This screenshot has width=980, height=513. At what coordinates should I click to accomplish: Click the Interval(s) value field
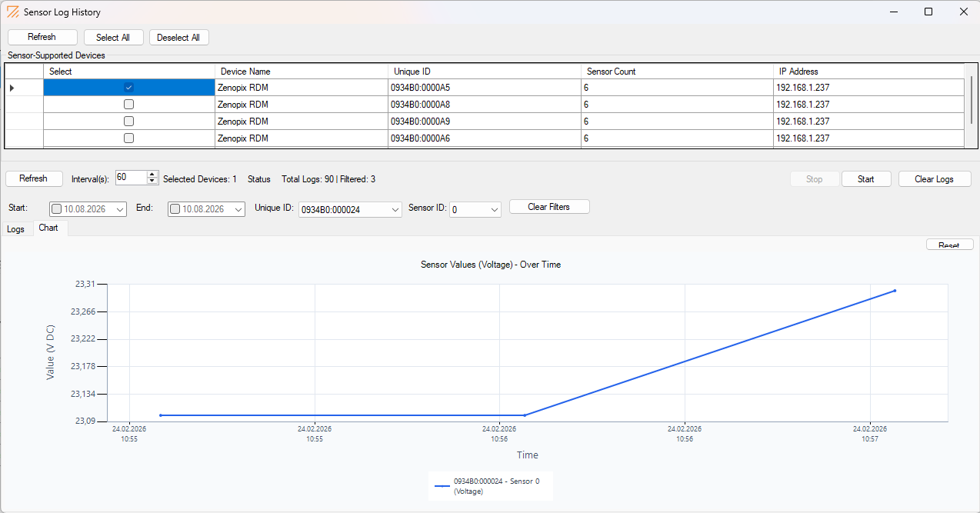click(131, 178)
